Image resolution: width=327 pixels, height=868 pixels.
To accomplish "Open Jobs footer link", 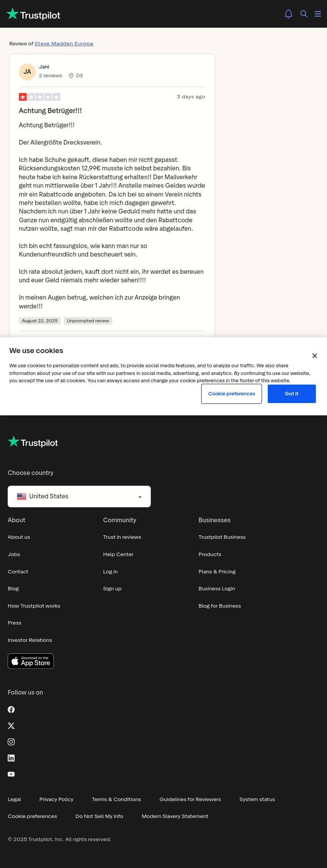I will (14, 555).
